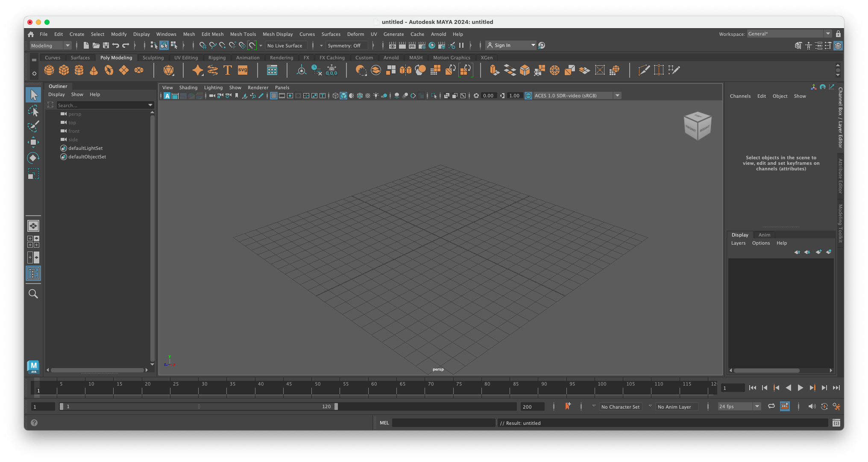This screenshot has height=462, width=868.
Task: Click the Mesh menu item
Action: point(188,34)
